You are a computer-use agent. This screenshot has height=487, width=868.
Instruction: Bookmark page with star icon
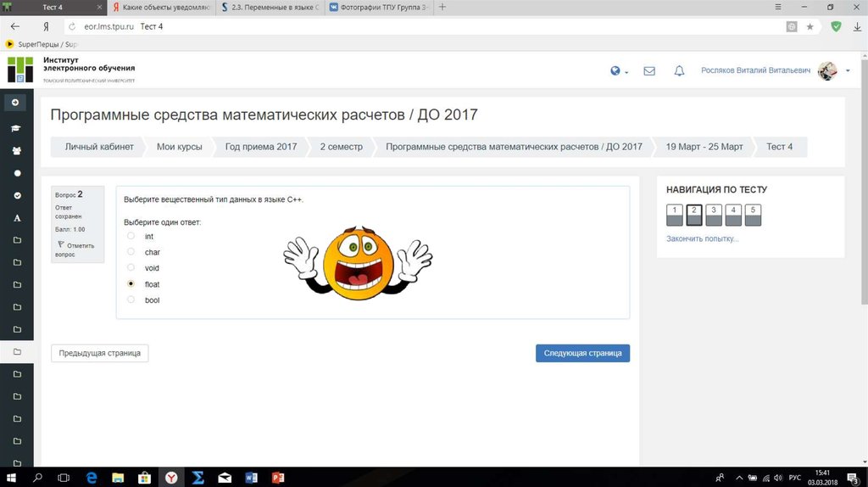[x=810, y=26]
